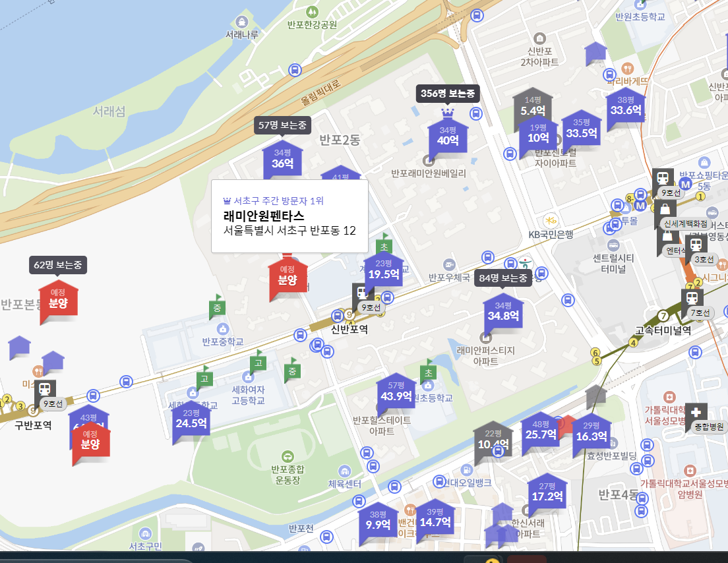
Task: Click the 57명 보는중 viewer badge
Action: click(282, 125)
